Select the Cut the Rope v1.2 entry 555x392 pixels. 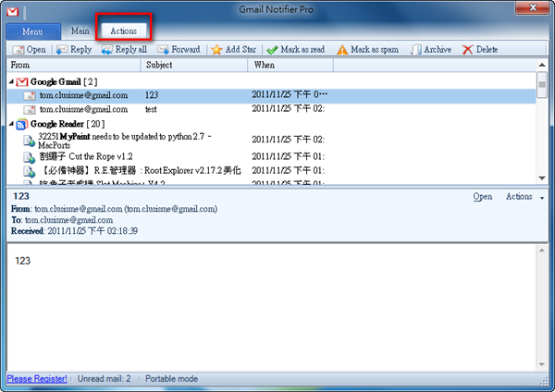[x=271, y=157]
